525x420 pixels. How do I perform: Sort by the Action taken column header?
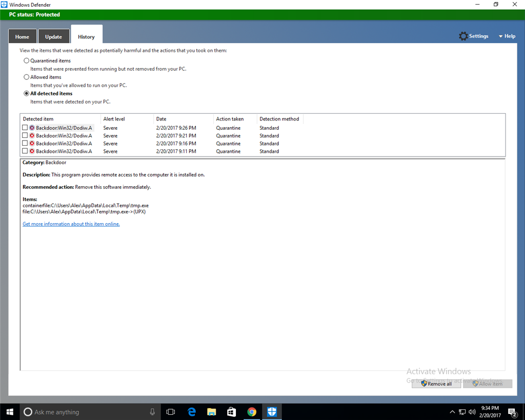(x=235, y=119)
